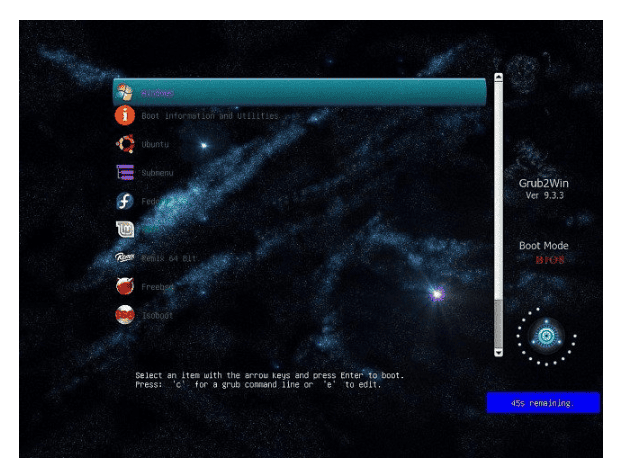This screenshot has width=622, height=475.
Task: Click the blue 45s remaining countdown bar
Action: pos(543,403)
